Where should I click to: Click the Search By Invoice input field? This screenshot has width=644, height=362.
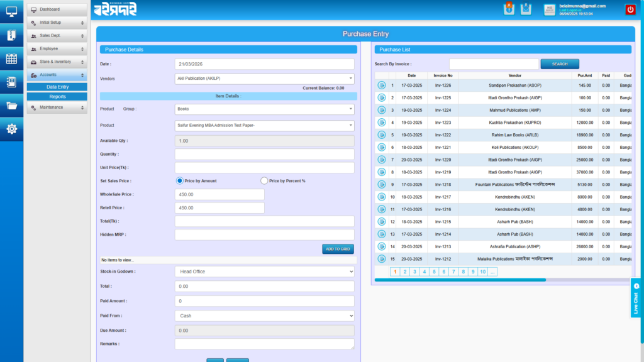[494, 63]
